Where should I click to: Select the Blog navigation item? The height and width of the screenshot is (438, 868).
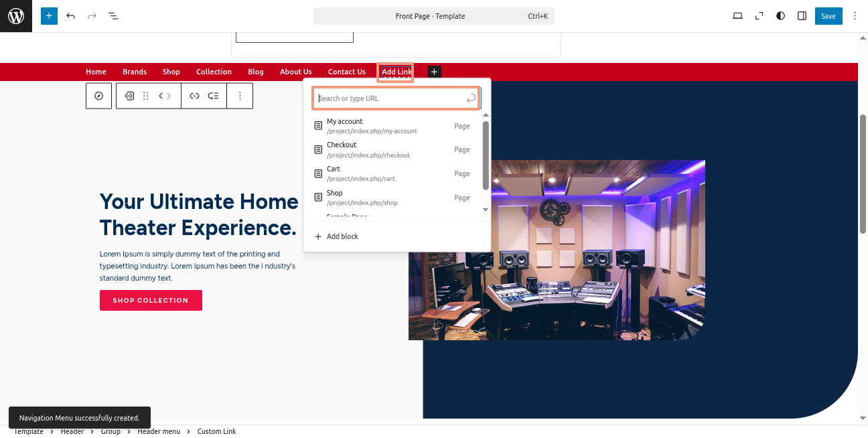tap(256, 72)
